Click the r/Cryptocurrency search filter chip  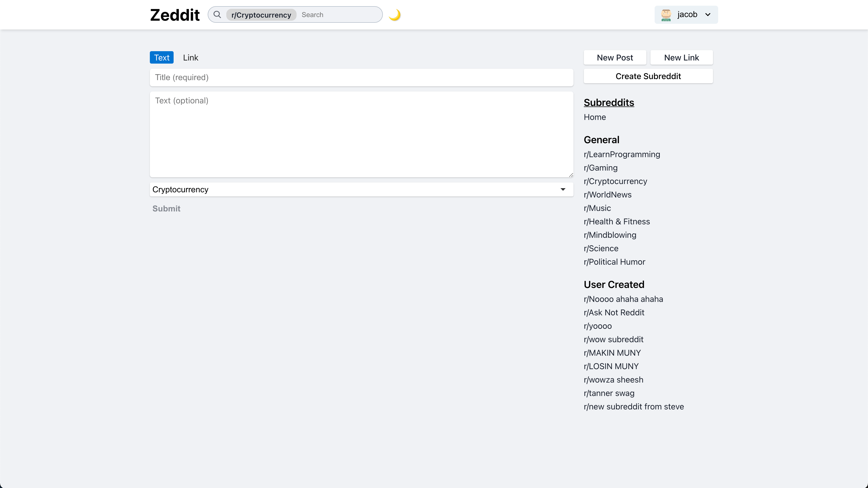click(x=261, y=15)
